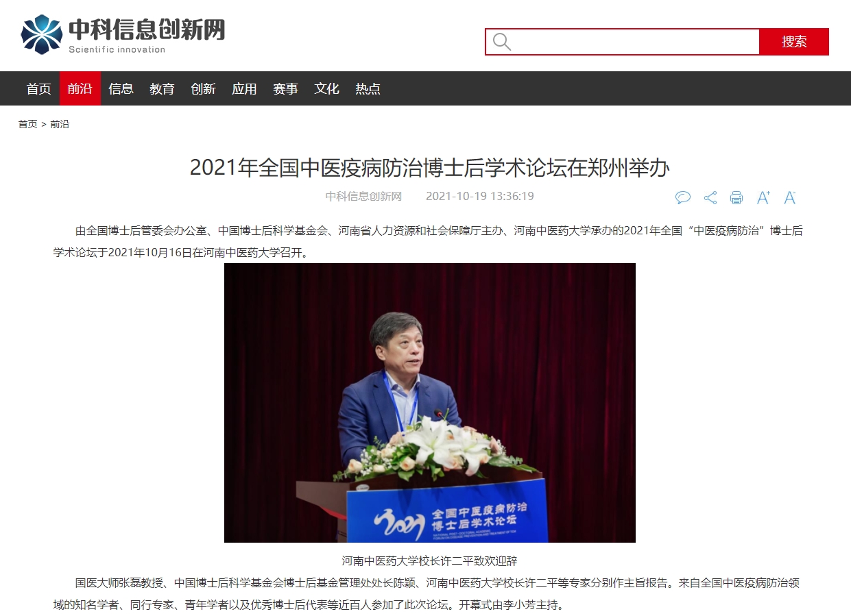Follow the 首页 breadcrumb link
Image resolution: width=851 pixels, height=616 pixels.
pyautogui.click(x=28, y=124)
